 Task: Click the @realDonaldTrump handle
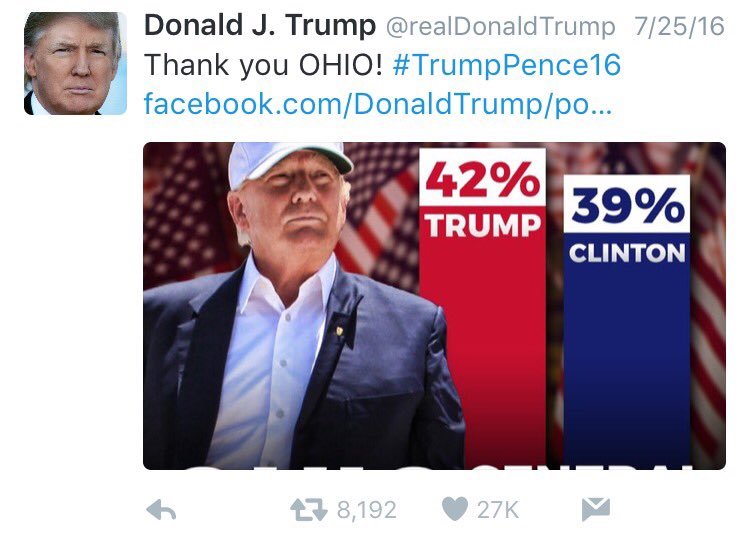click(501, 26)
